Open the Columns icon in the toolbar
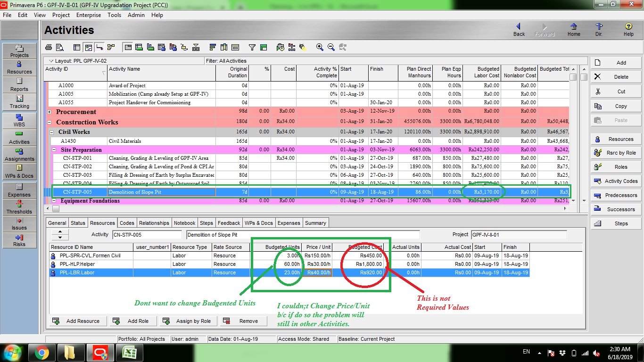 pyautogui.click(x=224, y=47)
